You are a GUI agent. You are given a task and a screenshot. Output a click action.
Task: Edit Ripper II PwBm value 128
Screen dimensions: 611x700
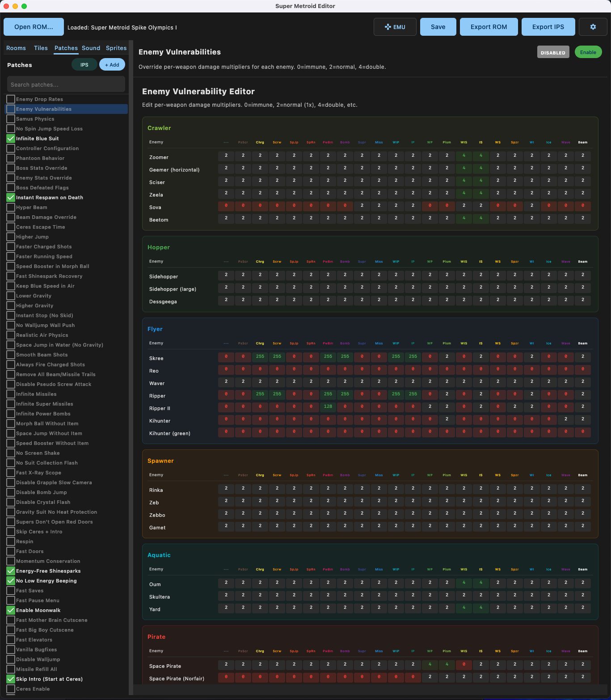tap(328, 407)
